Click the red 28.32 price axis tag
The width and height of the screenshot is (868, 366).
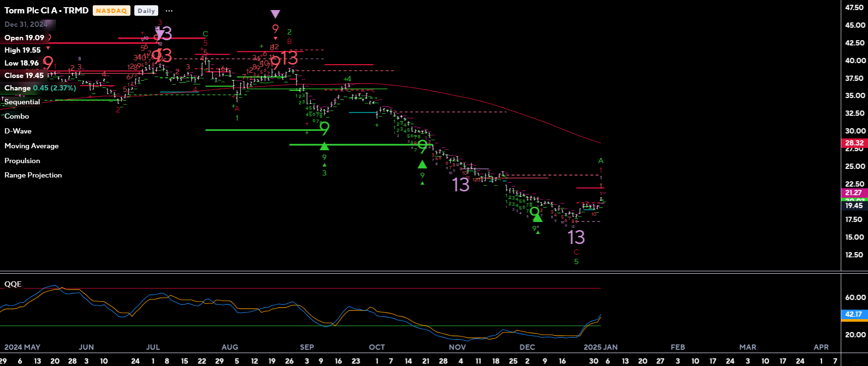coord(854,143)
